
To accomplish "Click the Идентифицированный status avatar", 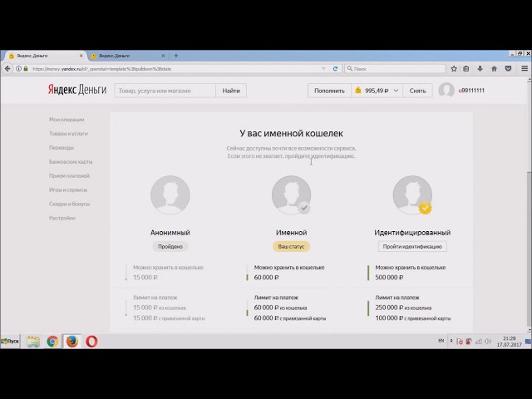I will (x=412, y=195).
